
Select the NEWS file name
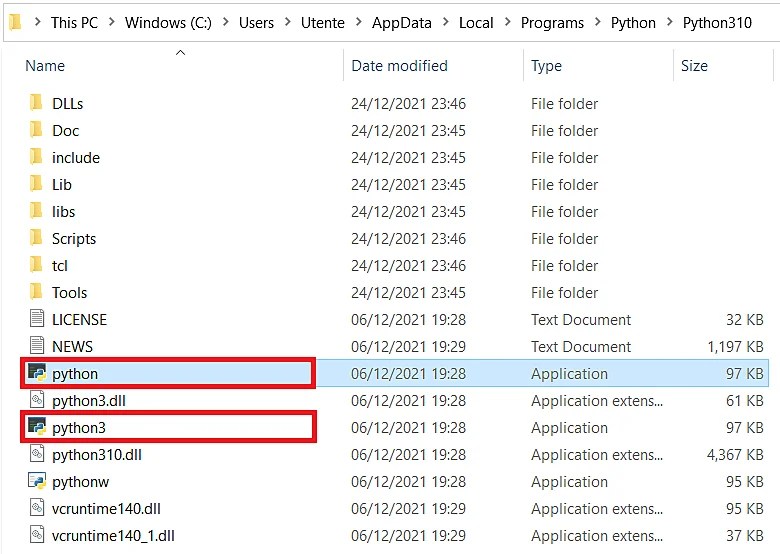click(72, 346)
